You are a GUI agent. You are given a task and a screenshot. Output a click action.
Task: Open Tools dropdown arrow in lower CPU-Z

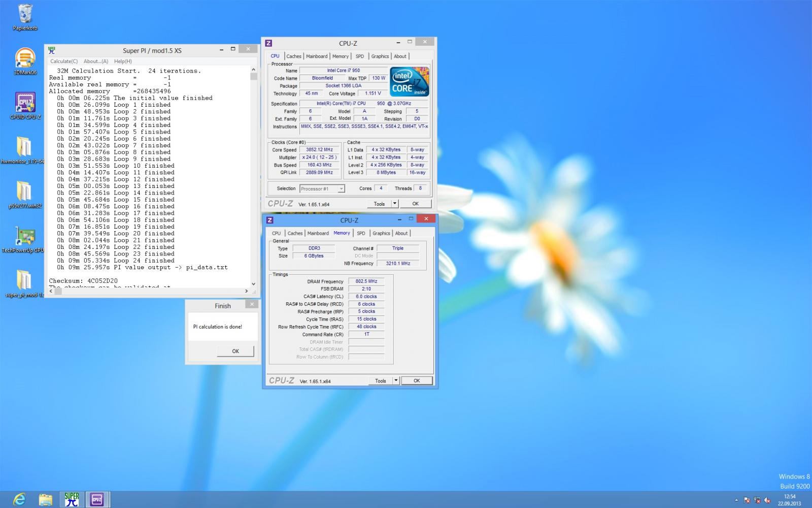point(396,380)
